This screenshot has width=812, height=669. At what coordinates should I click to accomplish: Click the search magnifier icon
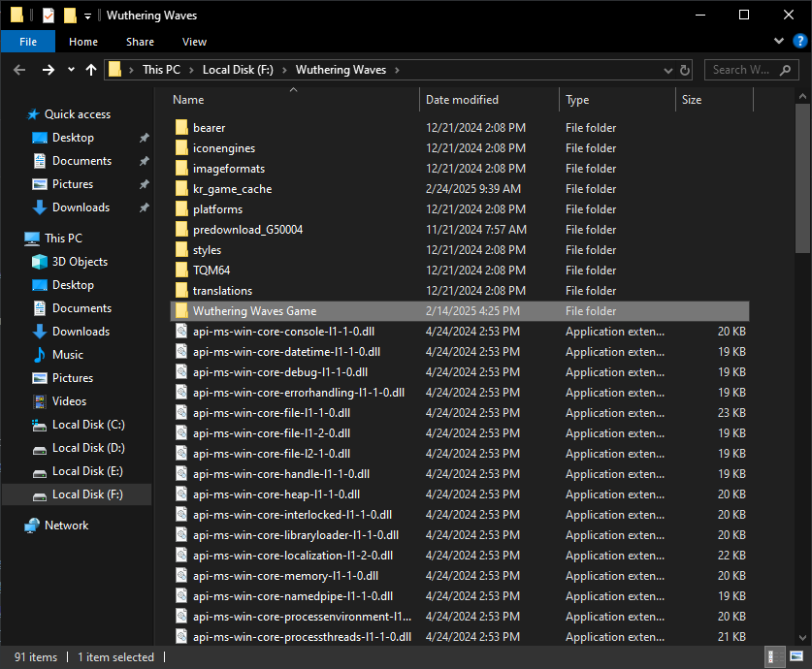pyautogui.click(x=785, y=70)
